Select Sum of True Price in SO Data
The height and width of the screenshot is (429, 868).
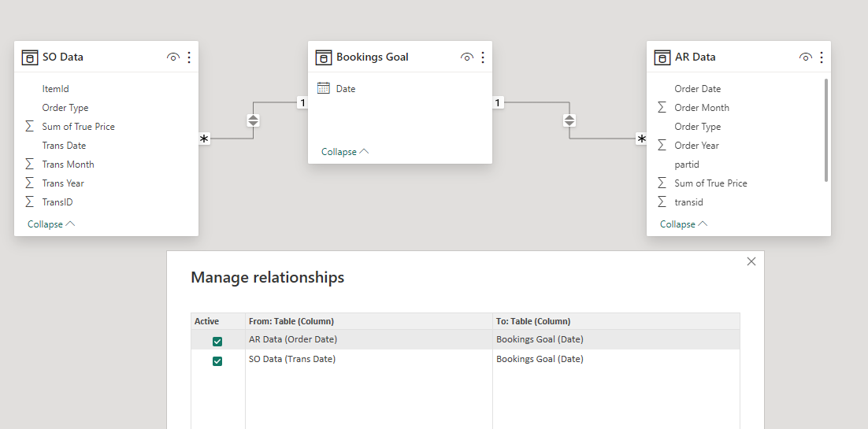79,126
